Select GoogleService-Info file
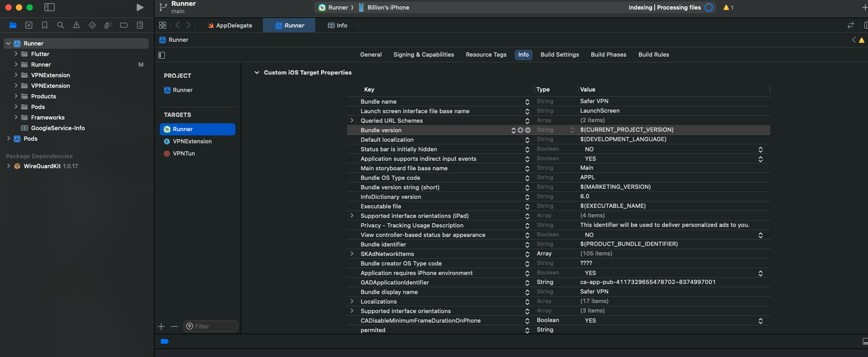This screenshot has width=868, height=357. point(58,128)
